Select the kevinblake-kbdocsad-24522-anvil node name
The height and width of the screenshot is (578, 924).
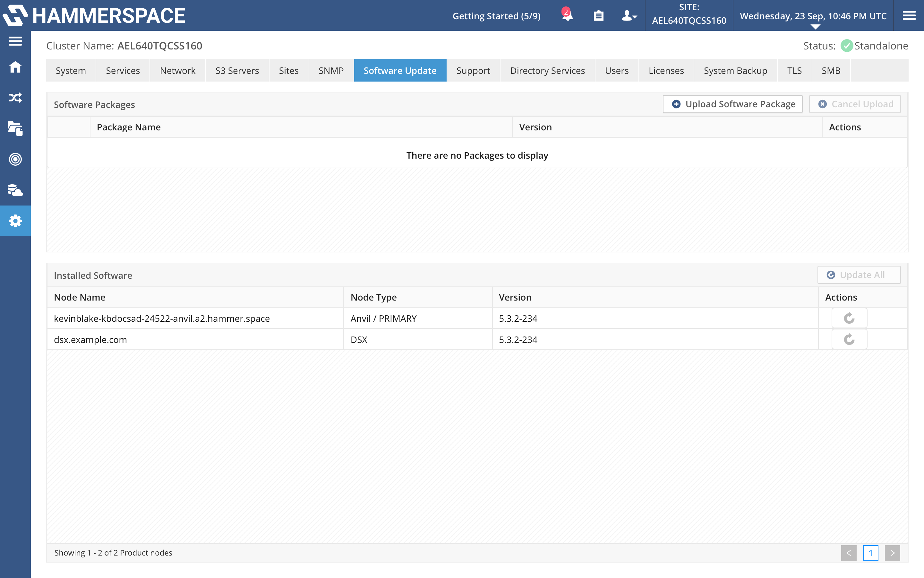point(162,318)
